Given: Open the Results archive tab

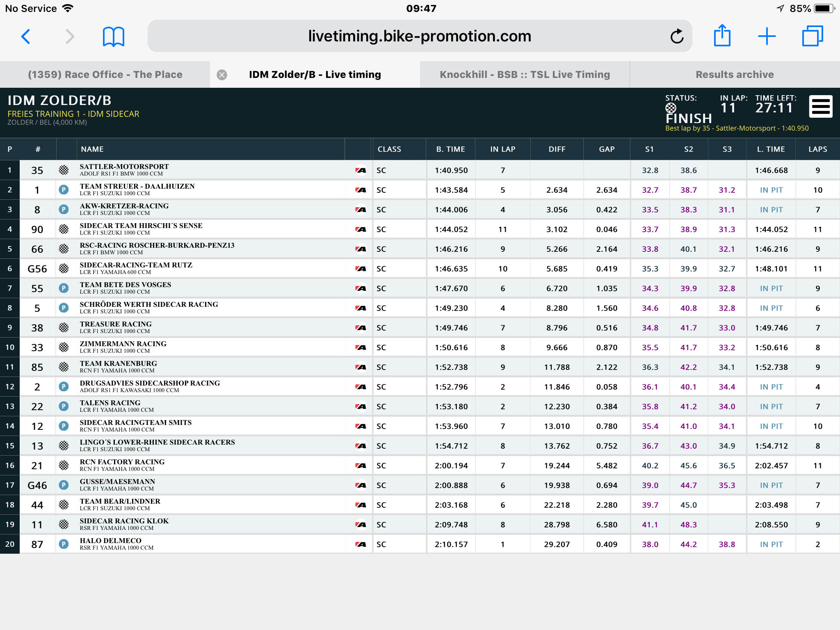Looking at the screenshot, I should [735, 75].
